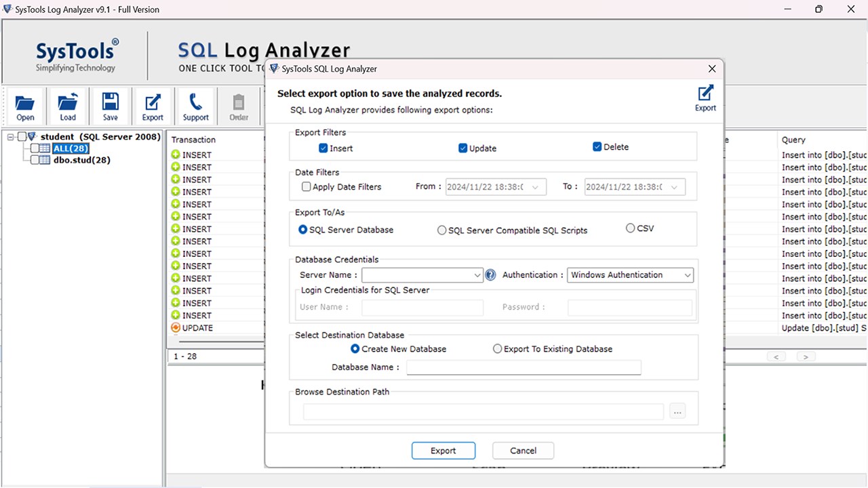The image size is (868, 488).
Task: Click the Database Name input field
Action: (x=524, y=367)
